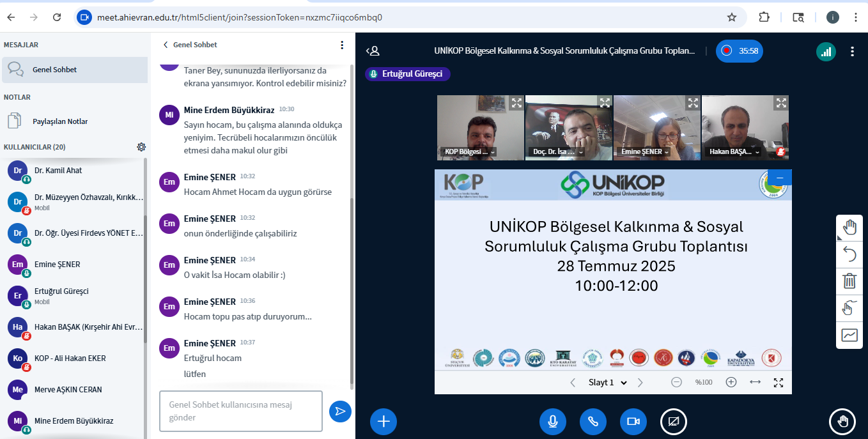The width and height of the screenshot is (868, 439).
Task: Send the chat message arrow button
Action: (340, 411)
